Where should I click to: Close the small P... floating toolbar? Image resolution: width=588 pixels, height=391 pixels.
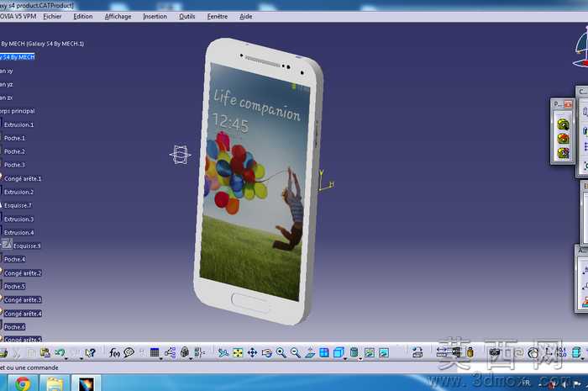(568, 104)
